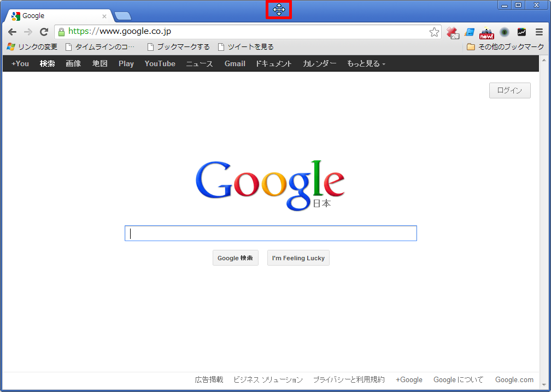
Task: Click the ログイン sign-in button
Action: coord(509,90)
